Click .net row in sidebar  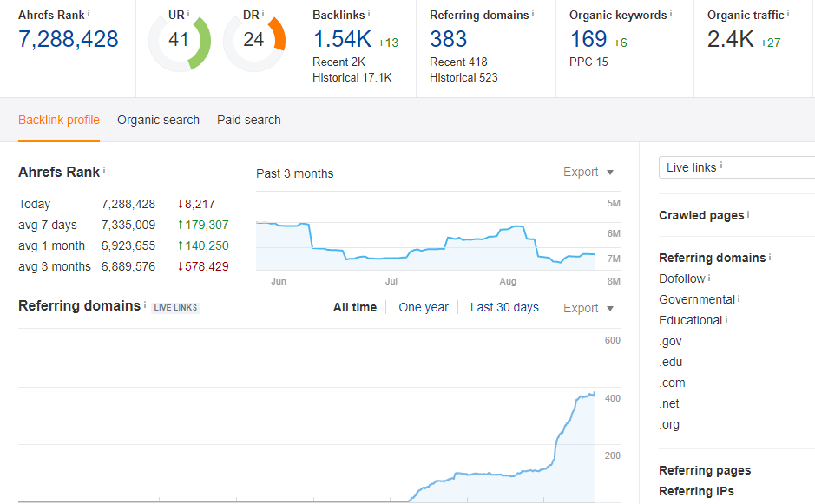click(x=669, y=403)
